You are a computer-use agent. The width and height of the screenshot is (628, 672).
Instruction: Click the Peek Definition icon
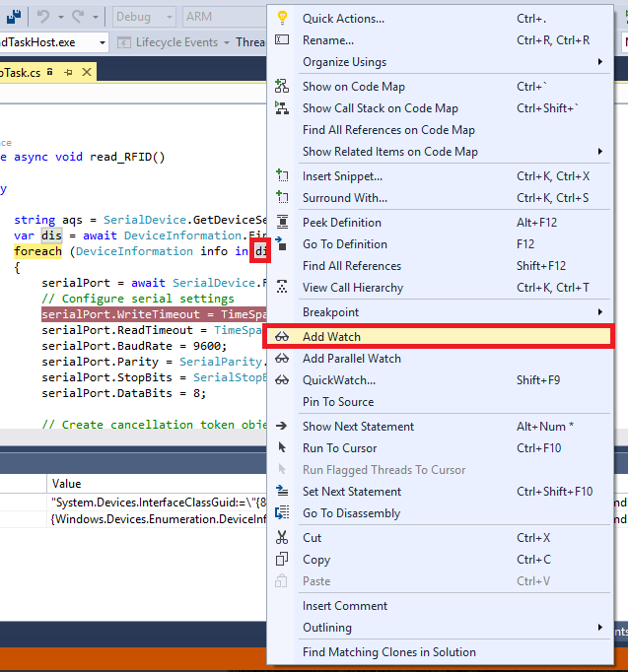[283, 223]
